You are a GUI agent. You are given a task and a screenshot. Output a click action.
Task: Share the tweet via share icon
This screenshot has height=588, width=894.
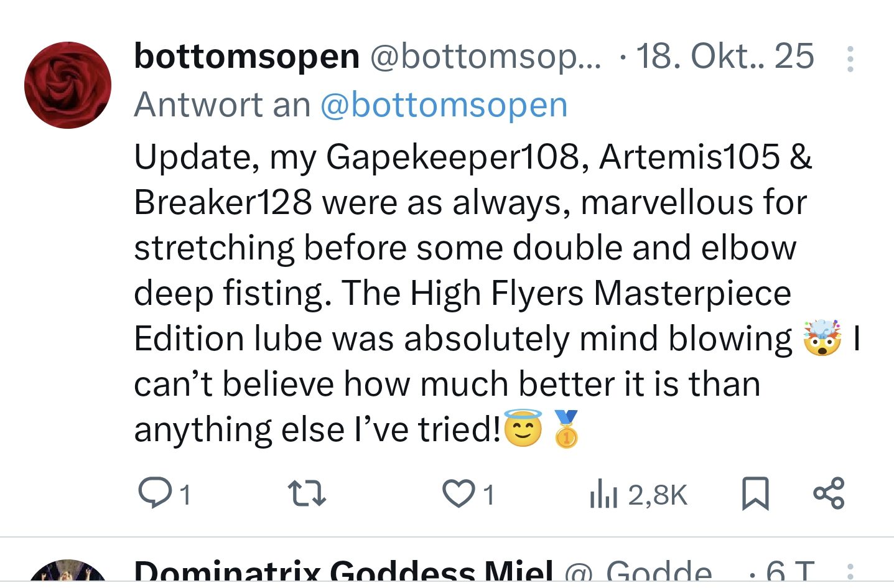point(829,493)
